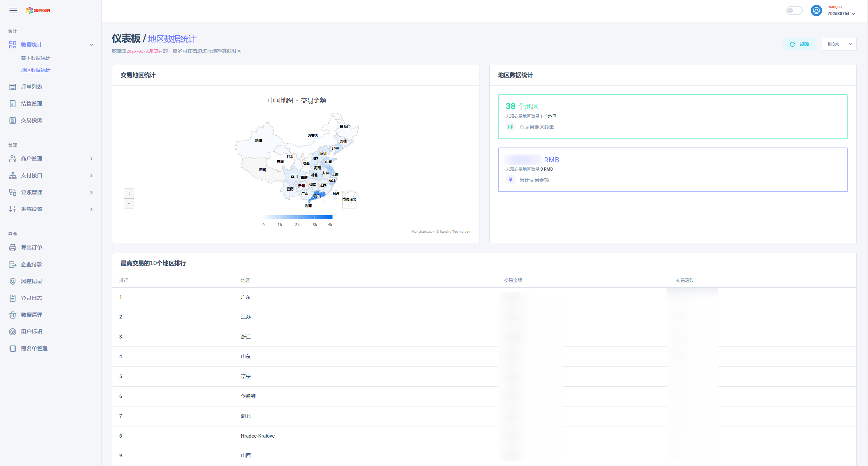Viewport: 868px width, 466px height.
Task: Click the 华盛顿 region cell
Action: pos(248,397)
